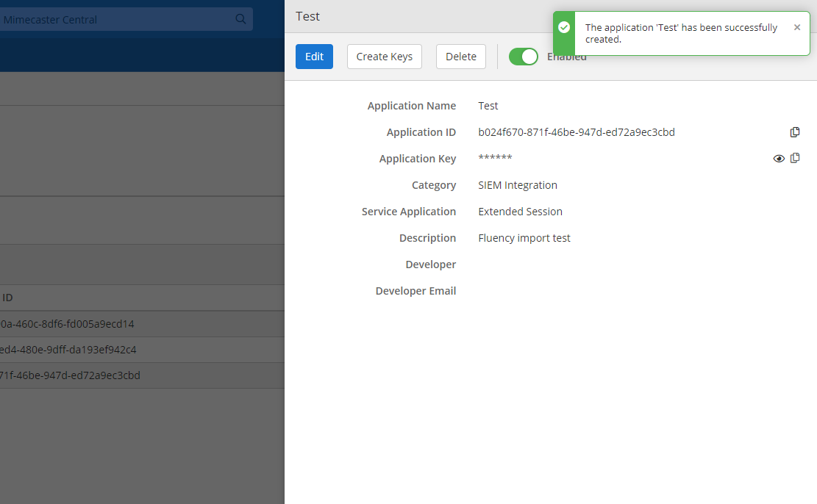Click the Edit button
This screenshot has height=504, width=817.
pyautogui.click(x=314, y=57)
